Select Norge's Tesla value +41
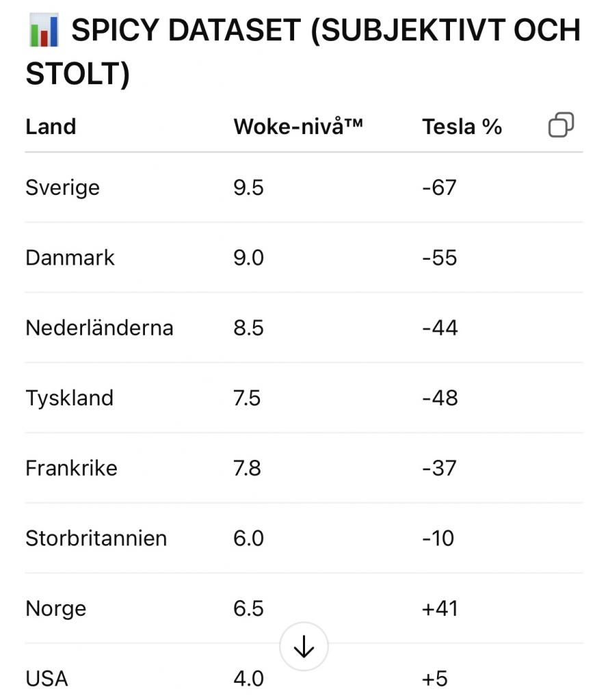Screen dimensions: 608x700 coord(440,608)
